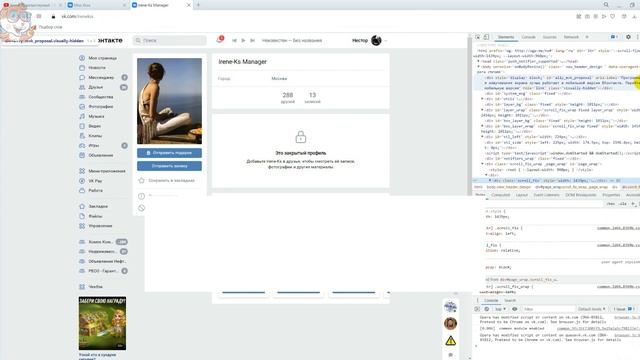Clear the console with the clear icon
Viewport: 640px width, 360px height.
coord(487,309)
